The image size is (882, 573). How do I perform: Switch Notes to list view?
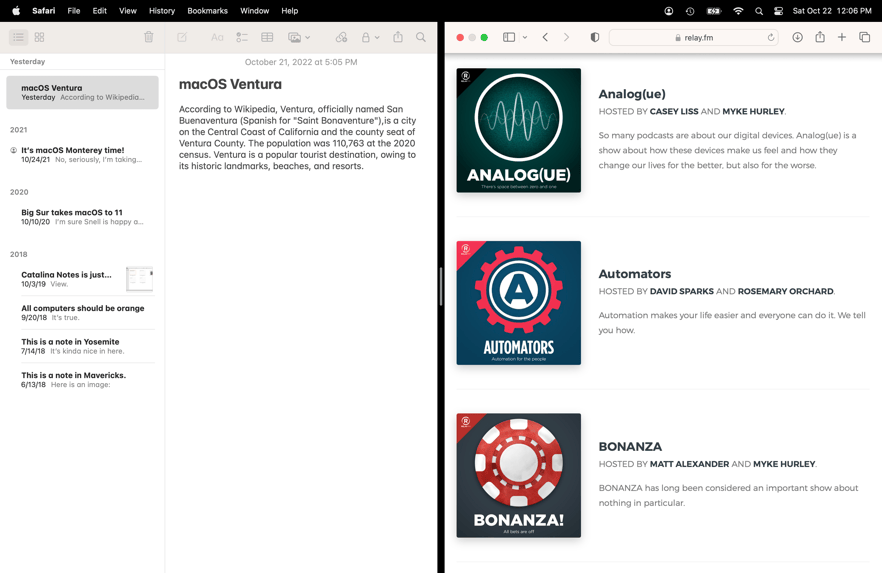19,37
